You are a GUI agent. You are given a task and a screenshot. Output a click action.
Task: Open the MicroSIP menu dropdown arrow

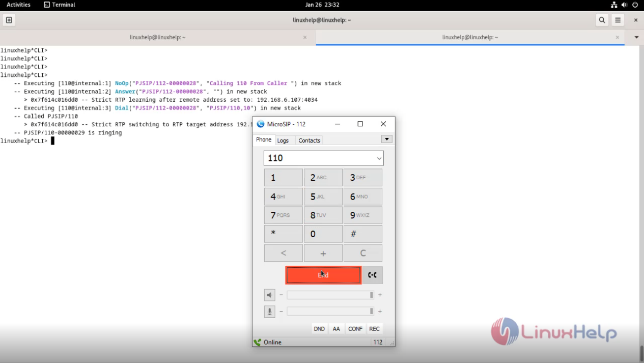coord(387,139)
